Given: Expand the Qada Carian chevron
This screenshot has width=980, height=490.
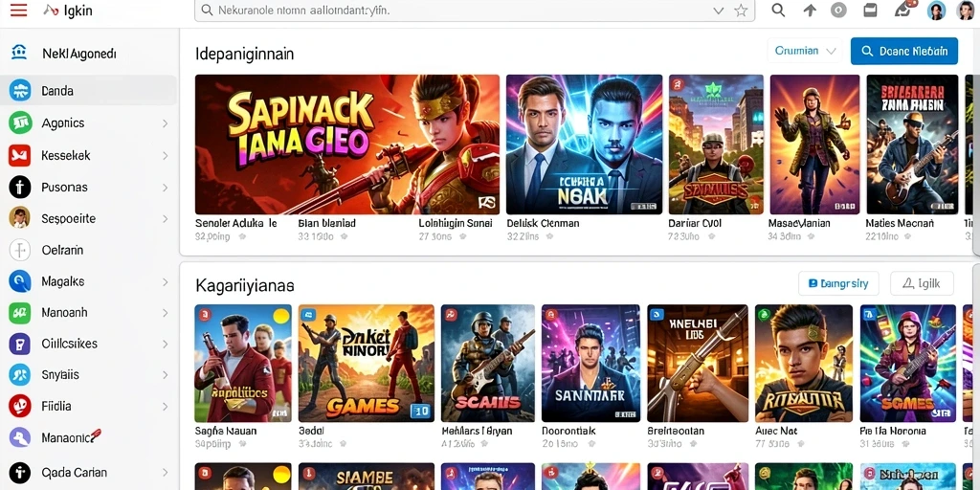Looking at the screenshot, I should [165, 473].
